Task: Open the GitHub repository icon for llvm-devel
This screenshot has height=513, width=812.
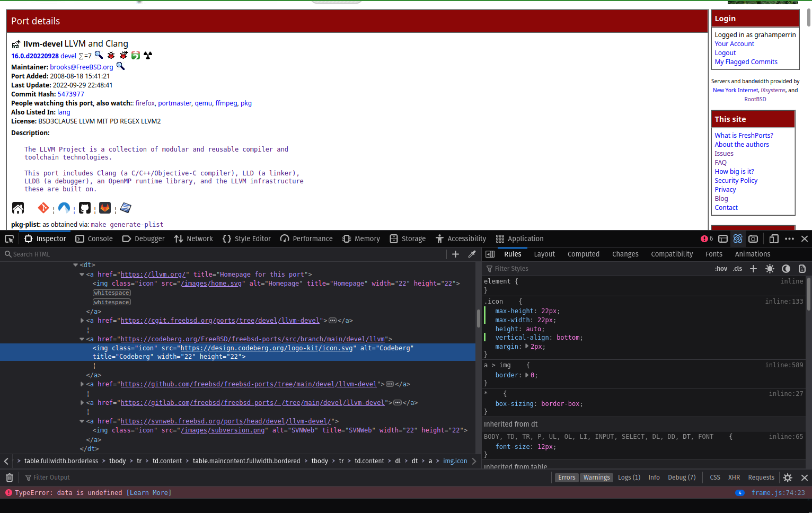Action: tap(84, 208)
